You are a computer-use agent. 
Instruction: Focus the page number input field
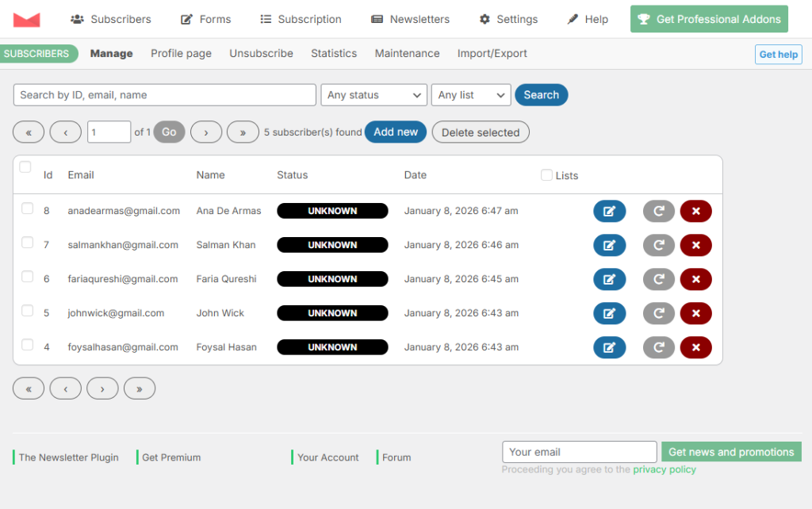pyautogui.click(x=109, y=132)
